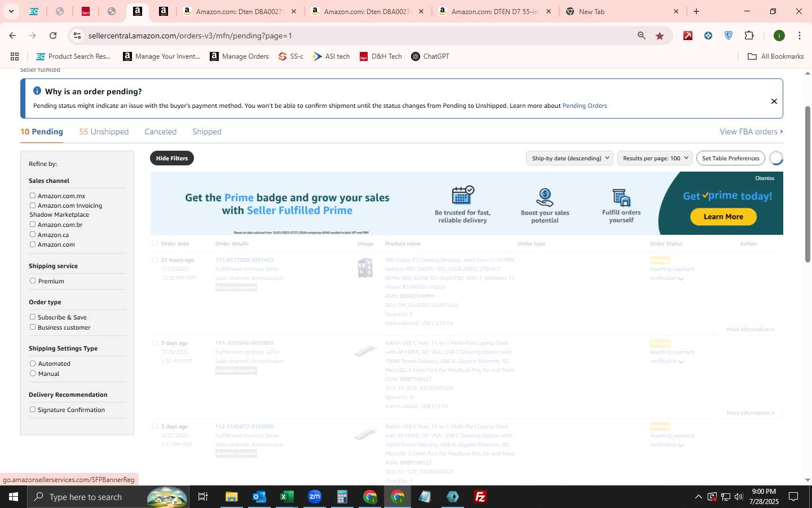Expand Awaiting payment verification on order 114-5937046-6025069
The image size is (812, 508).
(681, 362)
